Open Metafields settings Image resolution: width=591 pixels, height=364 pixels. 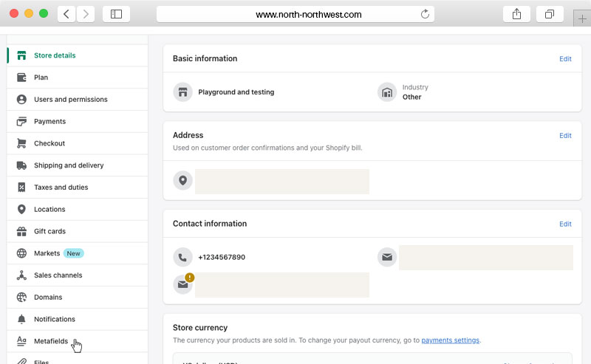pos(50,341)
